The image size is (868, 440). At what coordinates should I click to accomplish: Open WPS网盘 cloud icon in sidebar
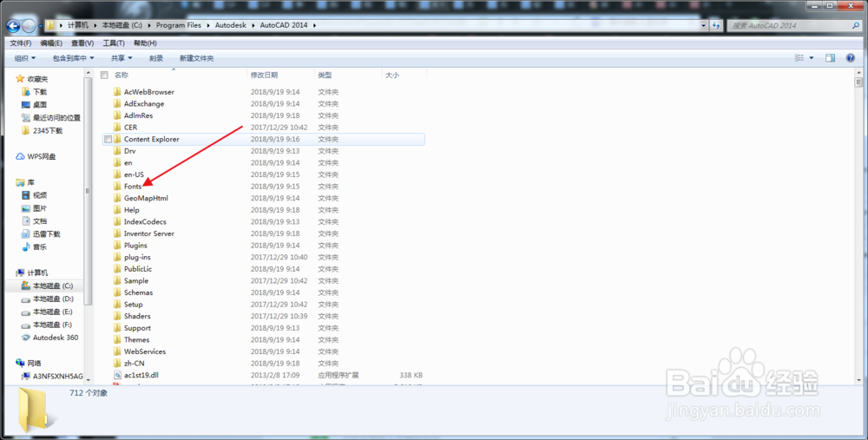pos(20,156)
